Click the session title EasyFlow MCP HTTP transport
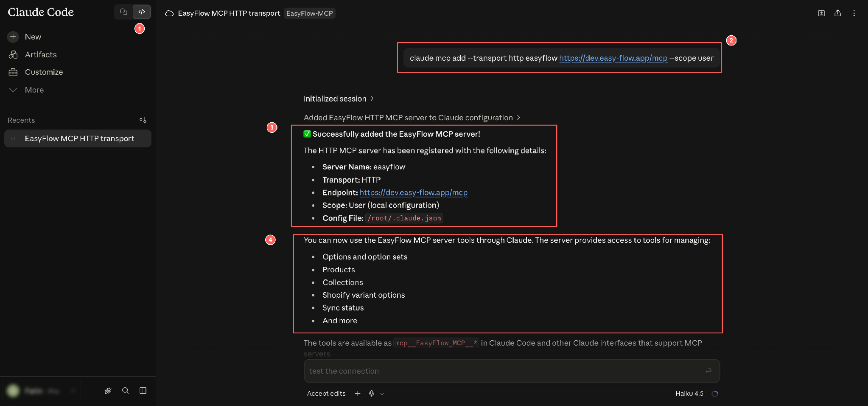 click(229, 13)
